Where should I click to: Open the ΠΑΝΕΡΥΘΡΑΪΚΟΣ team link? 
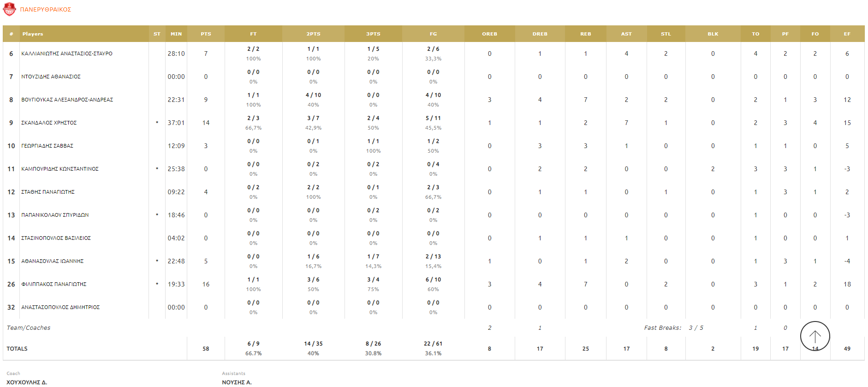pos(46,10)
